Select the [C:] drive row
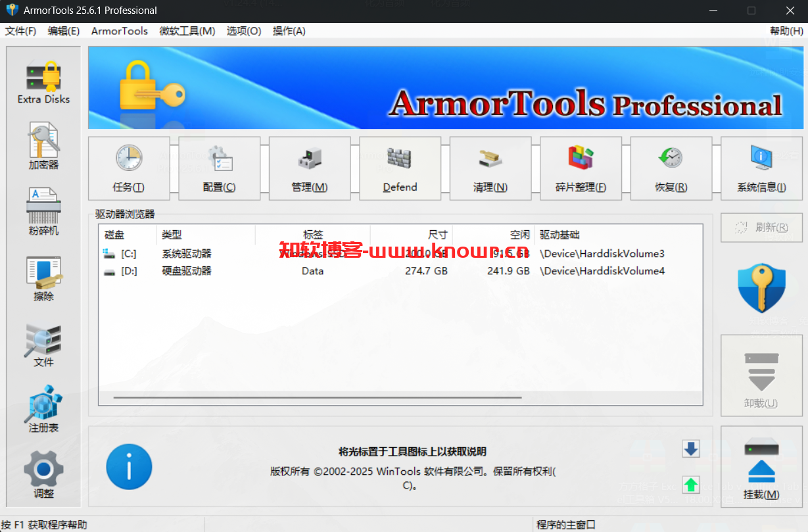Screen dimensions: 808x532 click(x=400, y=254)
